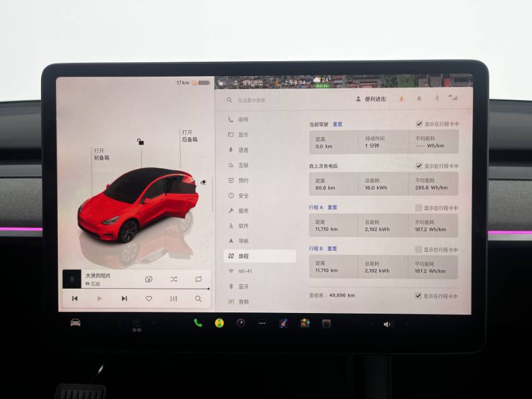
Task: Click the orange software download icon
Action: click(401, 99)
